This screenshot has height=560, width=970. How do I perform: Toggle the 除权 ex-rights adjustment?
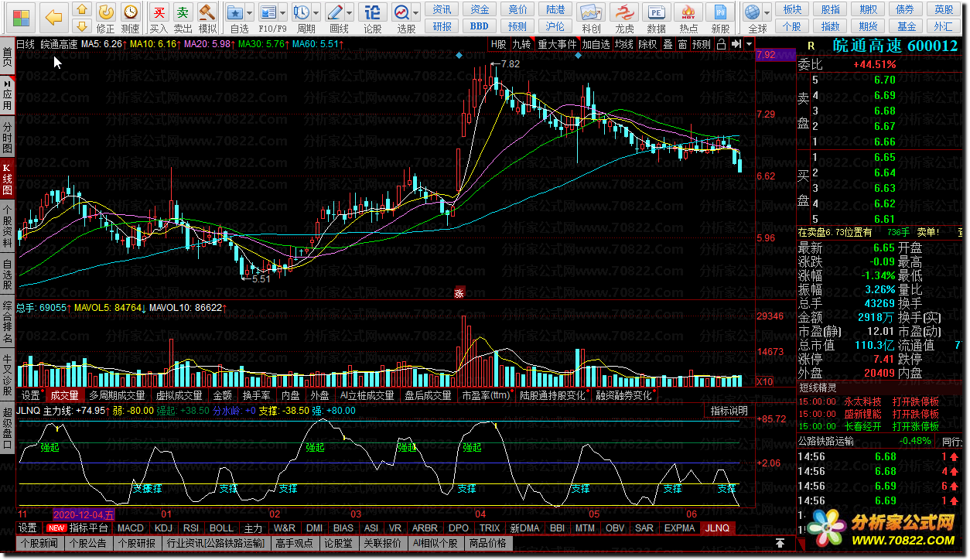[647, 44]
